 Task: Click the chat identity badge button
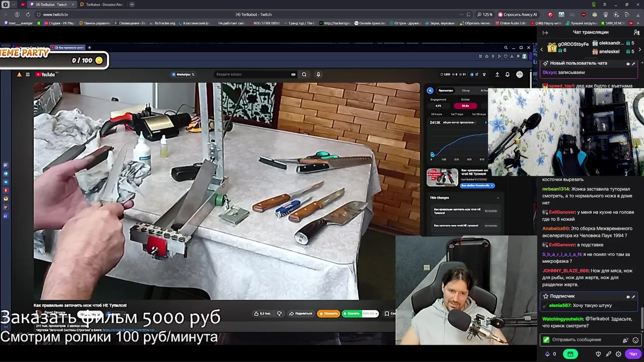coord(546,340)
